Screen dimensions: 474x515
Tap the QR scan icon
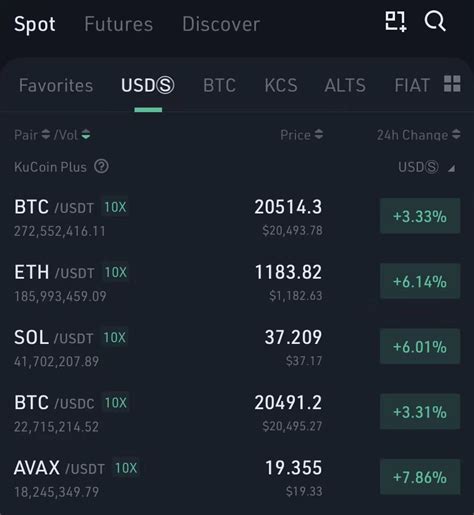click(396, 22)
